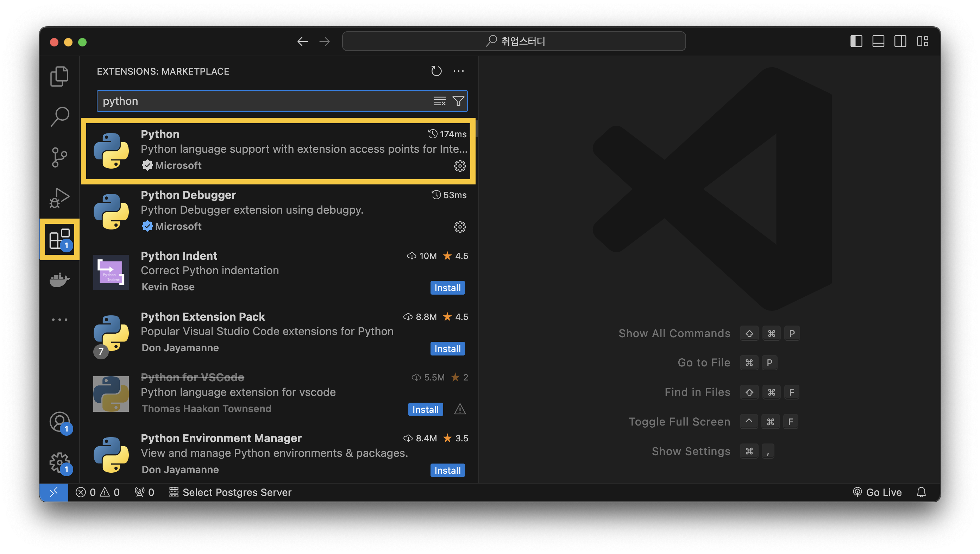The height and width of the screenshot is (554, 980).
Task: Refresh the extensions marketplace list
Action: (436, 71)
